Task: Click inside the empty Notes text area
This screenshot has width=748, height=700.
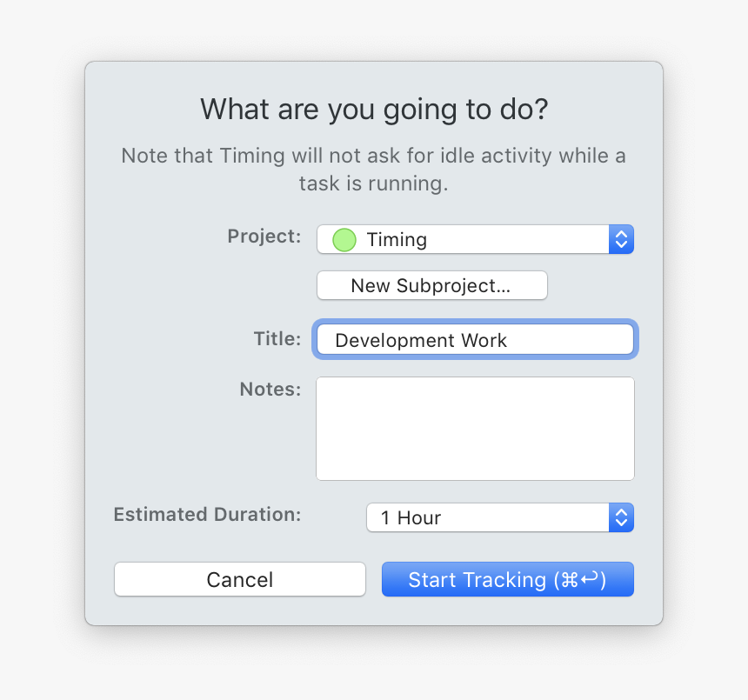Action: point(475,428)
